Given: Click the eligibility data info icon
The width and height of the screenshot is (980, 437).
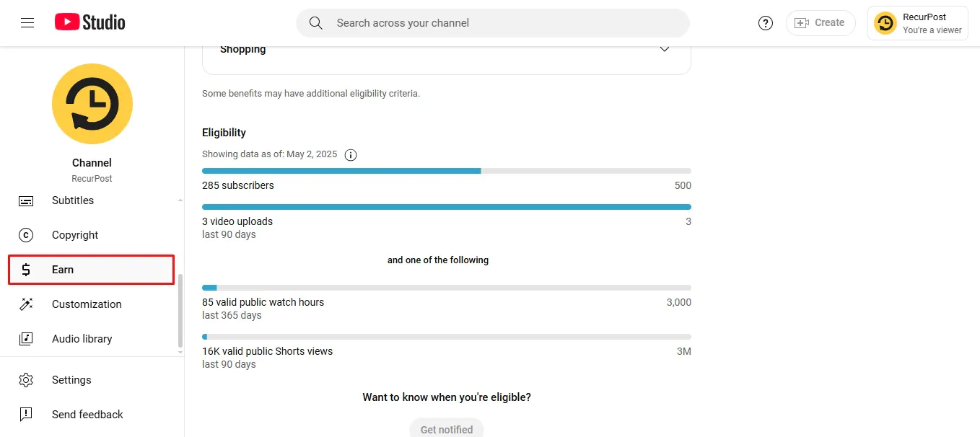Looking at the screenshot, I should (x=351, y=154).
